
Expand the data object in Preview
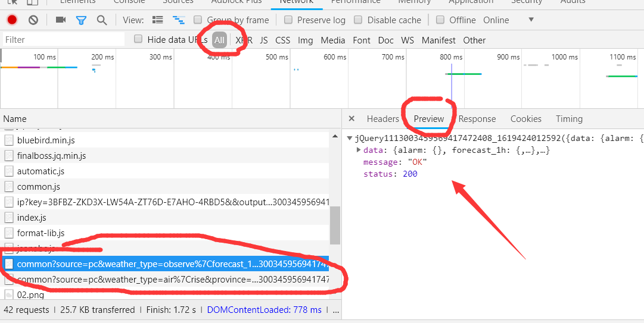(359, 150)
